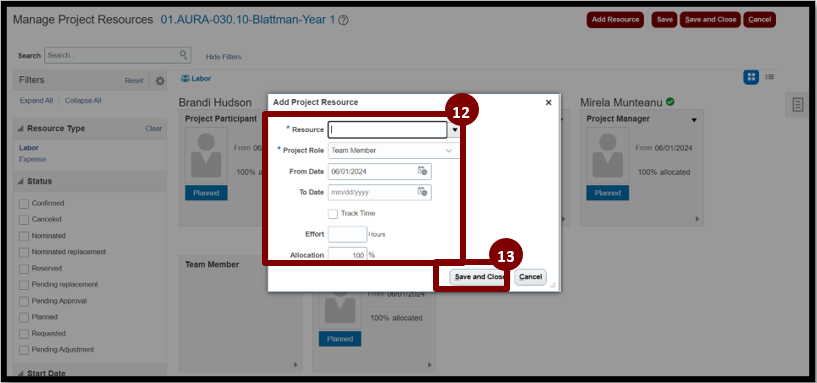The image size is (817, 383).
Task: Switch to card grid view icon
Action: (751, 77)
